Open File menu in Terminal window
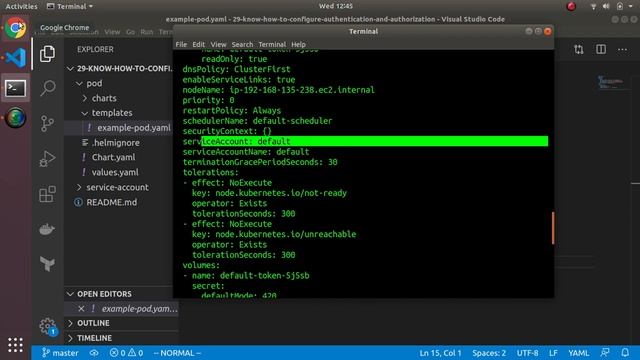 pyautogui.click(x=181, y=44)
